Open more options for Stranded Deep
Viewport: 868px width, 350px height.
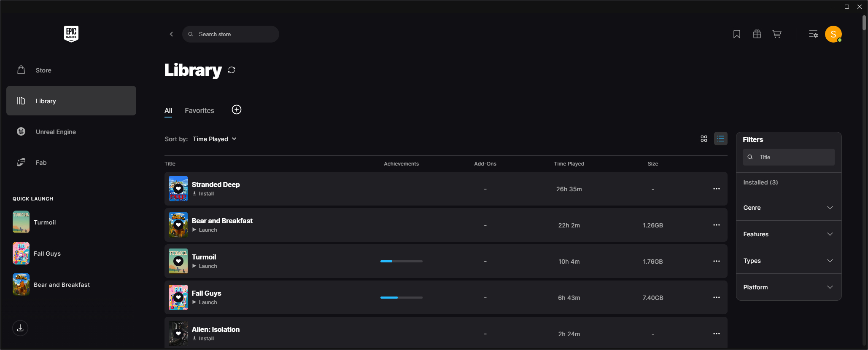717,189
